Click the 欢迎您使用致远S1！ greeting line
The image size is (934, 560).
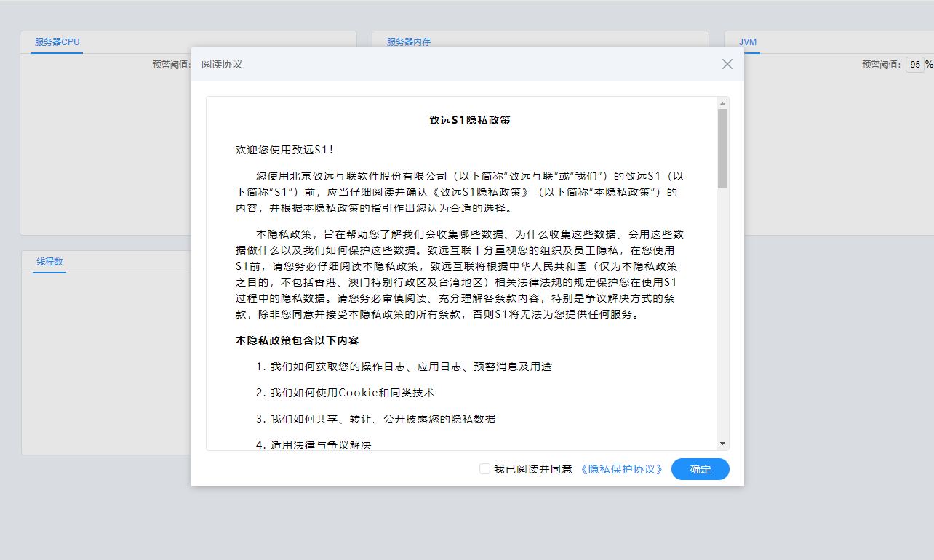[285, 150]
